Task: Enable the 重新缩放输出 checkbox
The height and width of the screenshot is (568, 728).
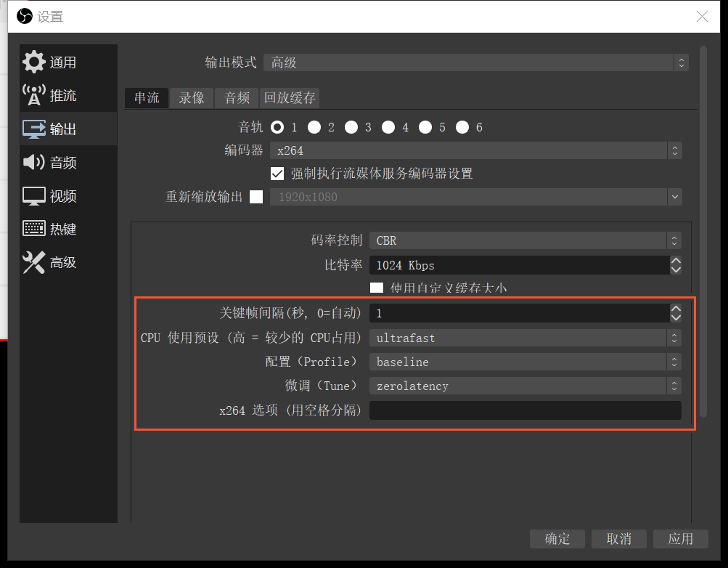Action: [256, 197]
